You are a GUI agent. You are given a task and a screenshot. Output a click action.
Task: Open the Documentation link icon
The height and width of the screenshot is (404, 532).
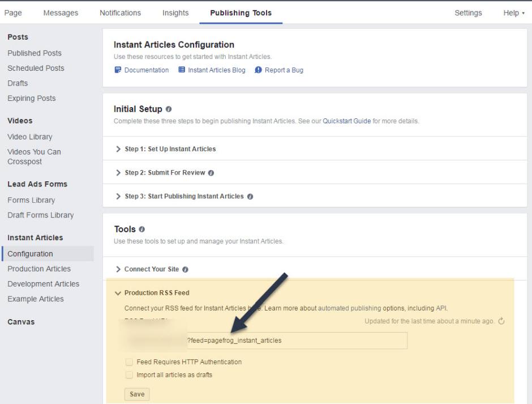click(x=118, y=70)
